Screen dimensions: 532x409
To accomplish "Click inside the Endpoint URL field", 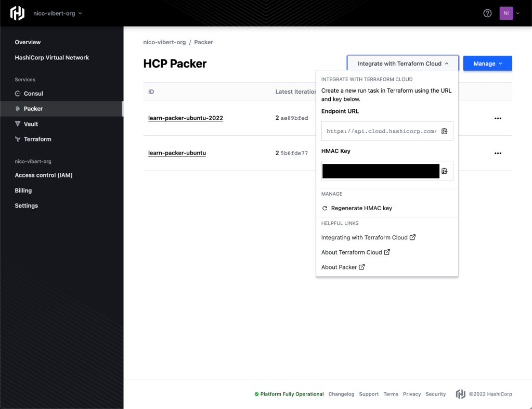I will 381,131.
